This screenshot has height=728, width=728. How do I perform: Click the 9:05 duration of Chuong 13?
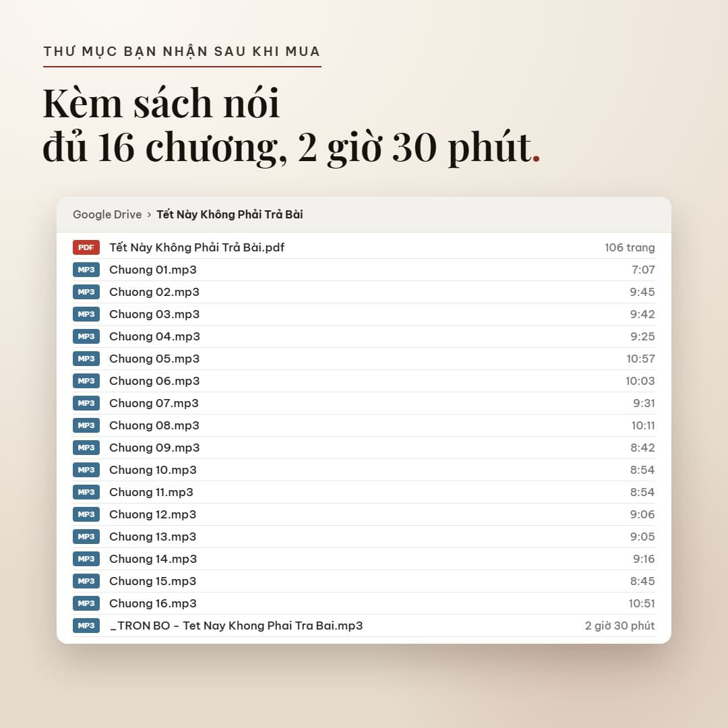[x=642, y=537]
